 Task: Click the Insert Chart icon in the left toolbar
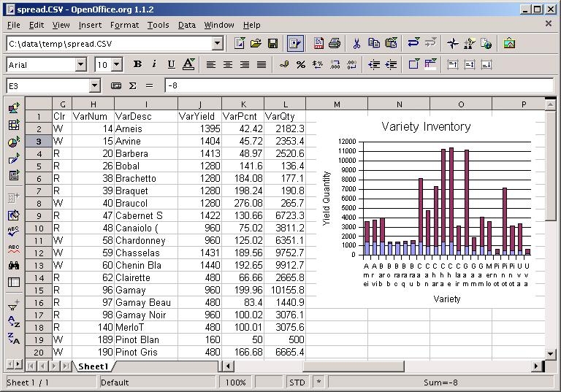coord(13,142)
